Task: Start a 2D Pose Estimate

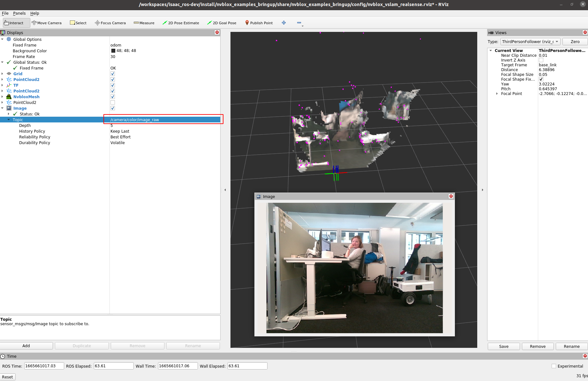Action: tap(181, 23)
